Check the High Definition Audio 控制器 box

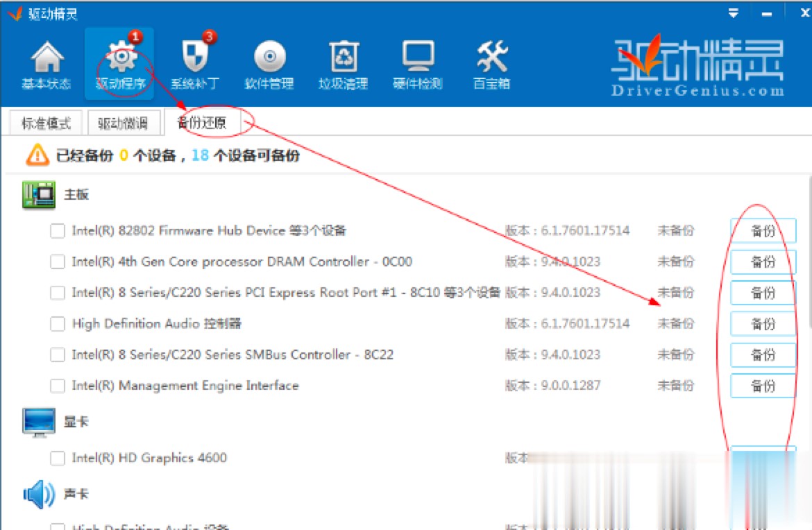tap(58, 324)
